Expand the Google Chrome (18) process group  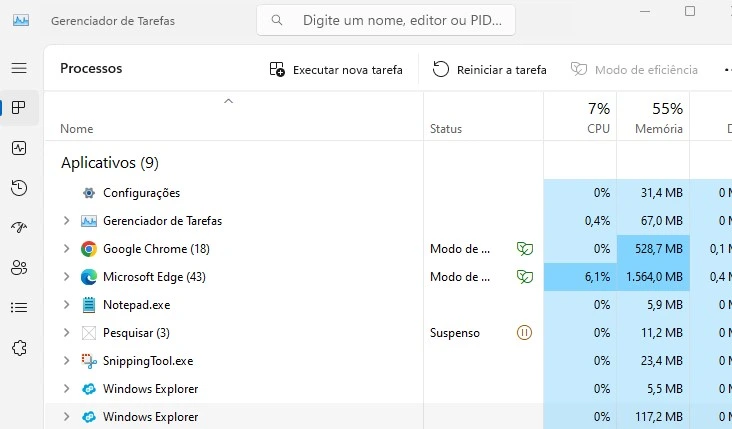click(x=66, y=249)
